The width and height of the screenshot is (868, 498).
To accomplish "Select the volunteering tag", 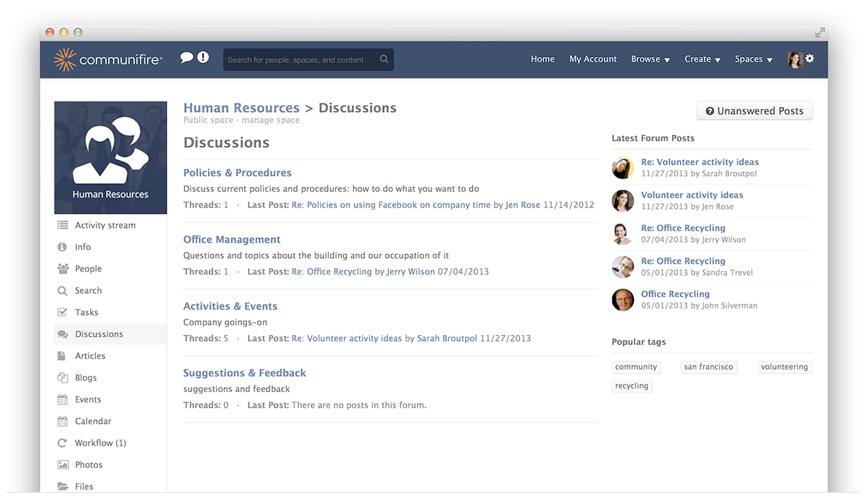I will 785,367.
